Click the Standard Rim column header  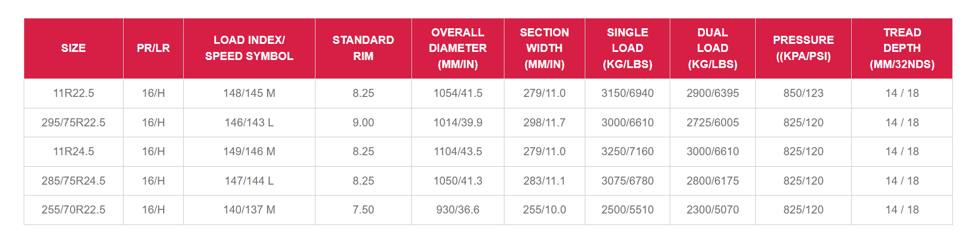(363, 48)
